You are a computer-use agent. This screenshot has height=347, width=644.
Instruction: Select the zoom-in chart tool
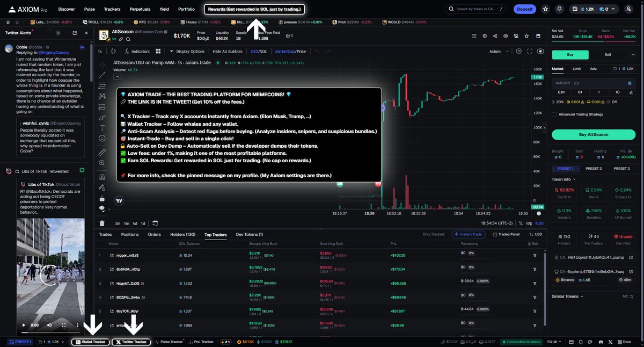103,163
